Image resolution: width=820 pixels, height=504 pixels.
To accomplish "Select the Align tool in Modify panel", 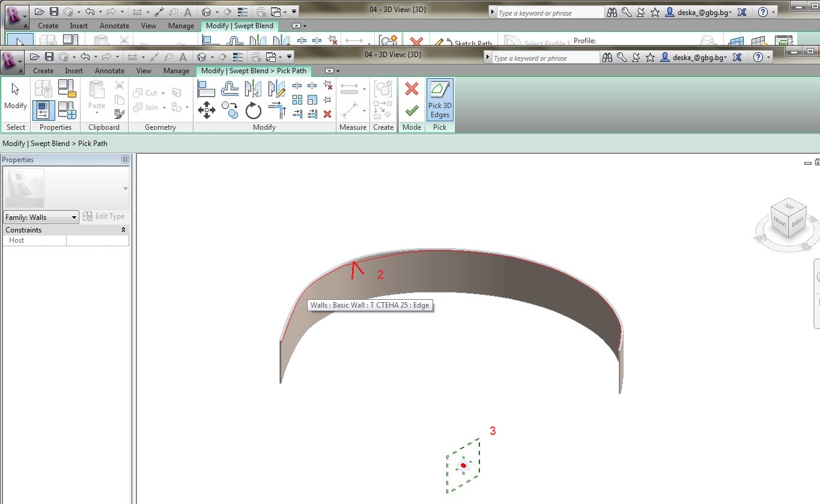I will click(207, 90).
